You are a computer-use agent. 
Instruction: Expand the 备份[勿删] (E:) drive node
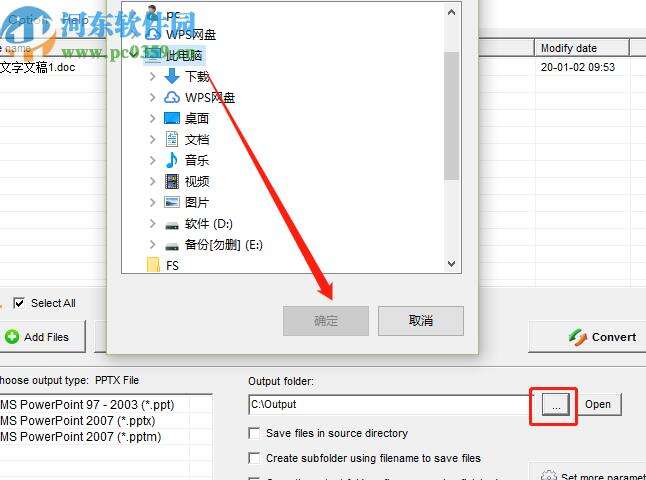(152, 245)
